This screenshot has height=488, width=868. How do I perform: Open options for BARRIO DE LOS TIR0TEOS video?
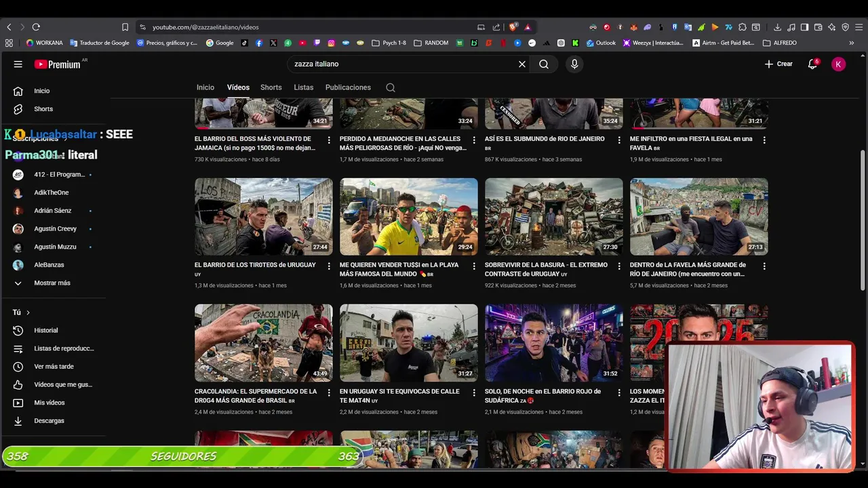pos(329,266)
